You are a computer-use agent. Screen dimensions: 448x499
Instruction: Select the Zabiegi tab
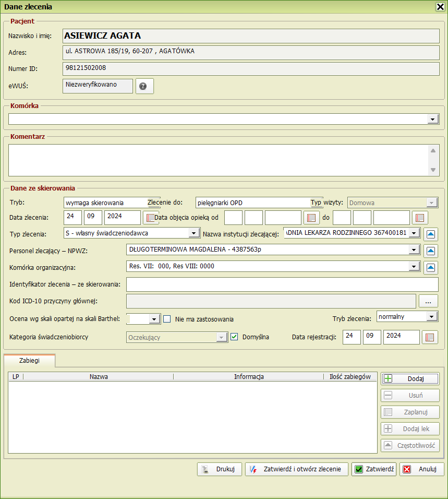tap(29, 360)
